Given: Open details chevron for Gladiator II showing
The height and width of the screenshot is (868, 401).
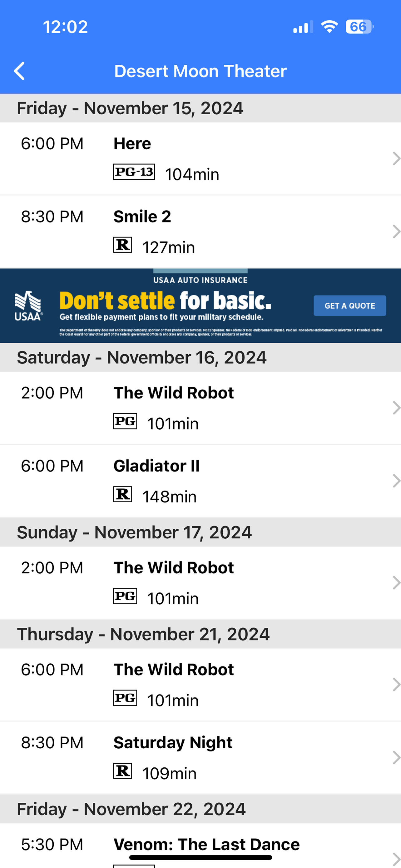Looking at the screenshot, I should click(x=396, y=481).
